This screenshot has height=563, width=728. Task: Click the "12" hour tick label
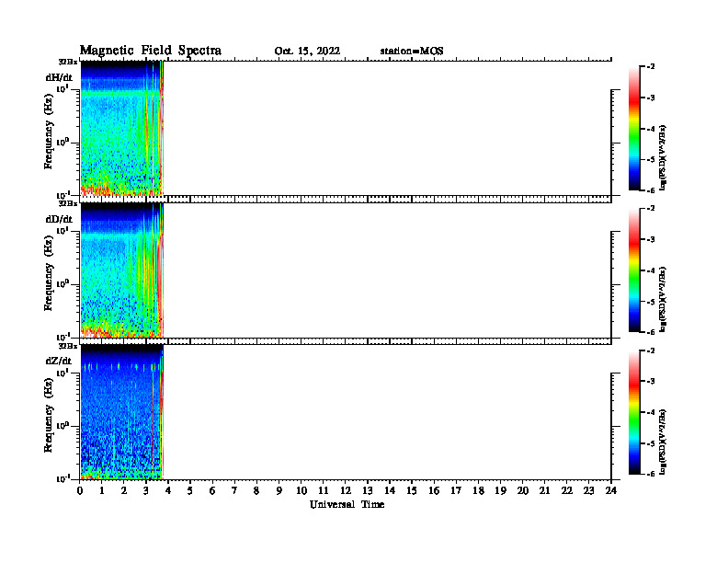click(x=346, y=490)
